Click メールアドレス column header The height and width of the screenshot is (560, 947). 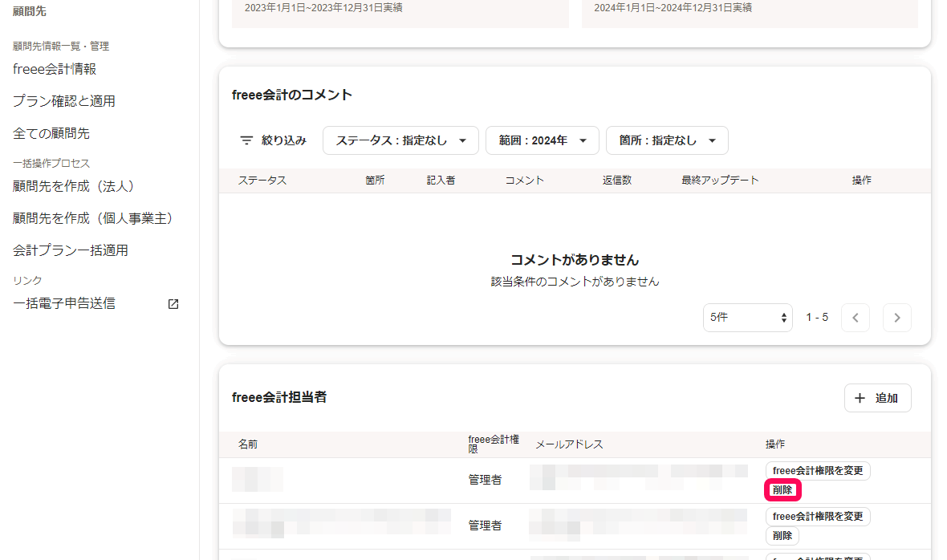click(569, 444)
